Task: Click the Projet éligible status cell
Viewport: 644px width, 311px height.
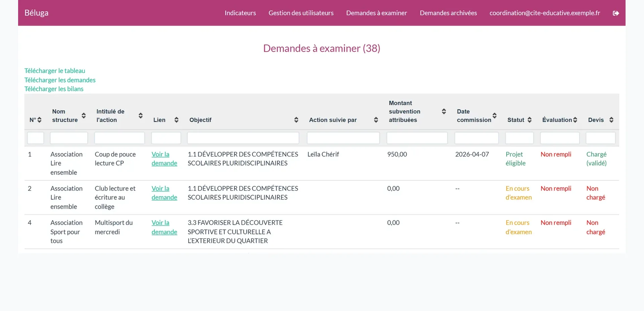Action: click(x=516, y=159)
